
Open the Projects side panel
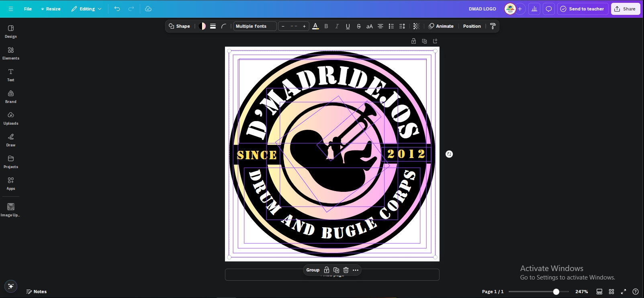coord(11,162)
